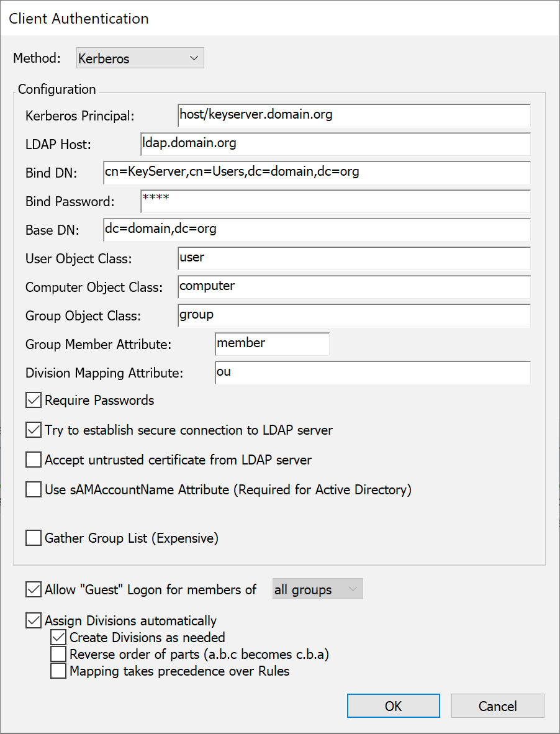Open the Method dropdown showing Kerberos

click(x=140, y=59)
